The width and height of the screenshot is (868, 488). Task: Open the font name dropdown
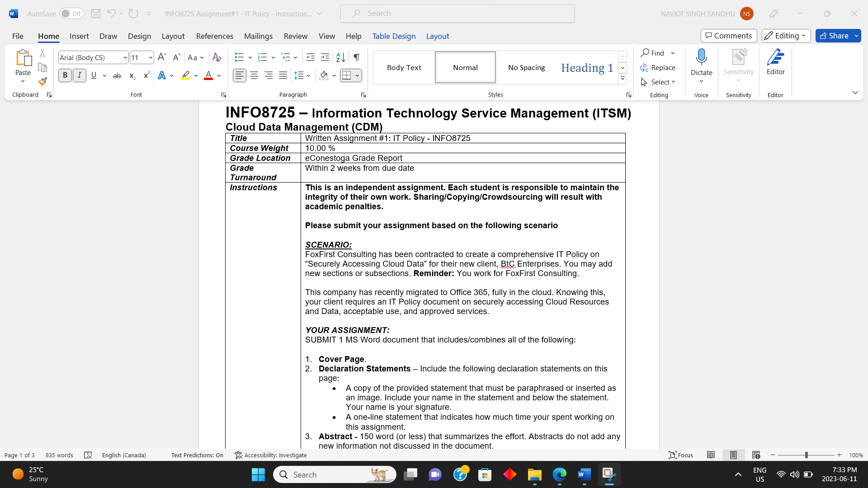(x=125, y=57)
